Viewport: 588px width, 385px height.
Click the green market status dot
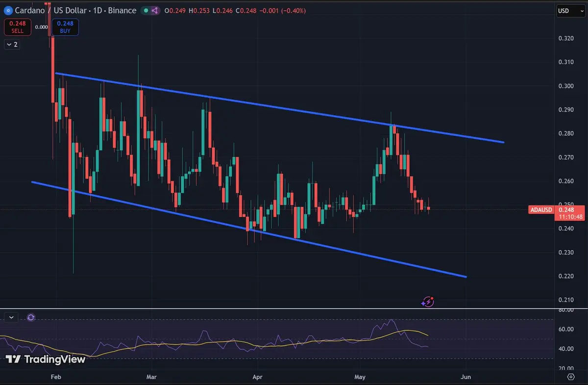[x=146, y=10]
